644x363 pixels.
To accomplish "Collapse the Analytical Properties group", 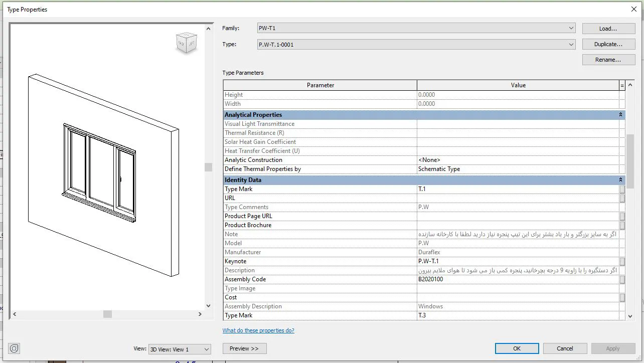I will pos(620,115).
